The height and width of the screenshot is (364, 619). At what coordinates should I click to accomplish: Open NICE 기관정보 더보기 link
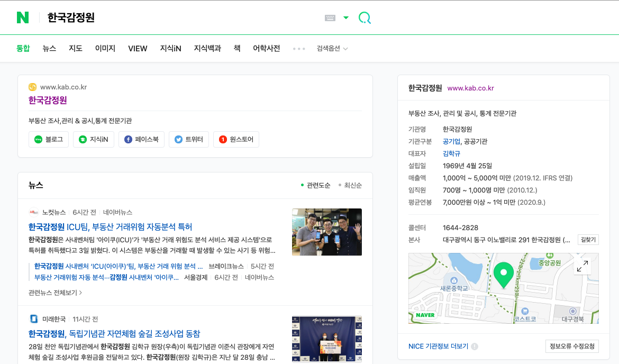tap(438, 346)
